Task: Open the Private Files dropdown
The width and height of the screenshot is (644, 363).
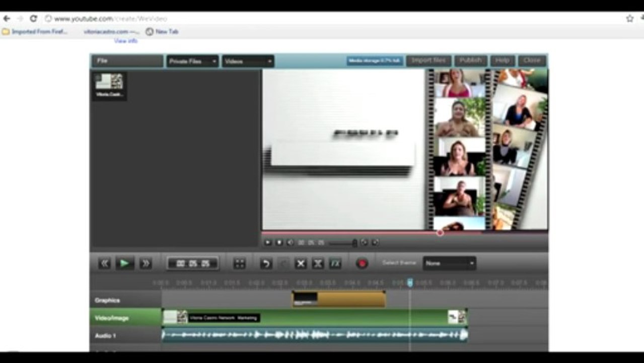Action: tap(193, 61)
